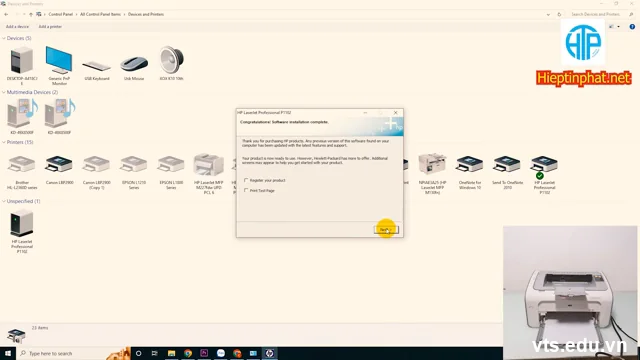Select the HP LaserJet MFP M227fdw printer

pos(209,164)
